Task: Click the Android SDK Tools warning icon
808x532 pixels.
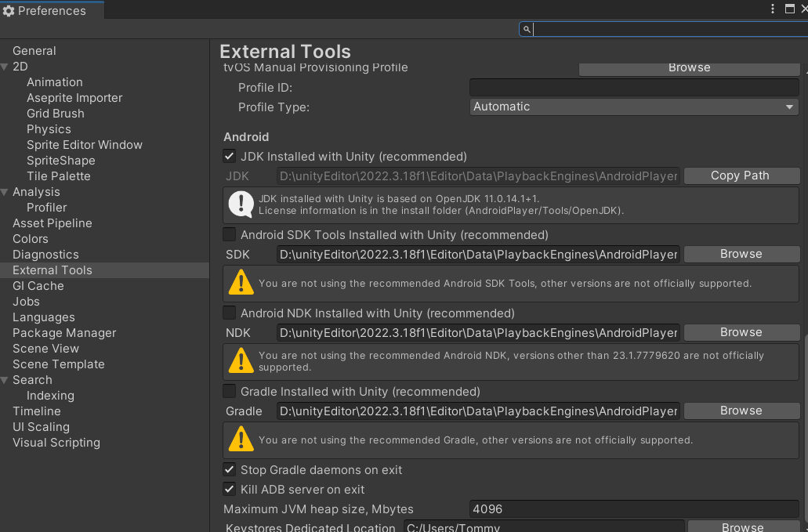Action: 241,283
